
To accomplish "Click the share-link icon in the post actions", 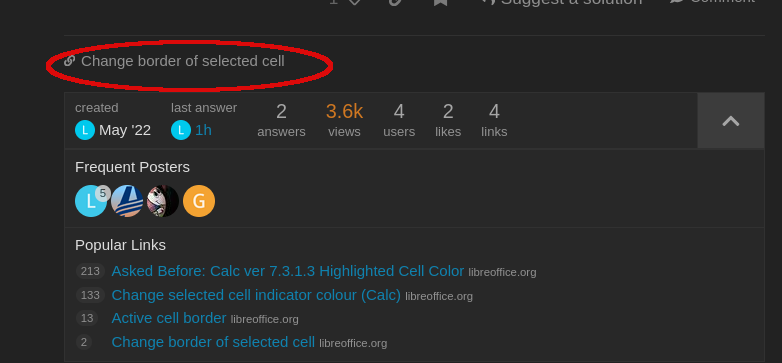I will pyautogui.click(x=395, y=2).
